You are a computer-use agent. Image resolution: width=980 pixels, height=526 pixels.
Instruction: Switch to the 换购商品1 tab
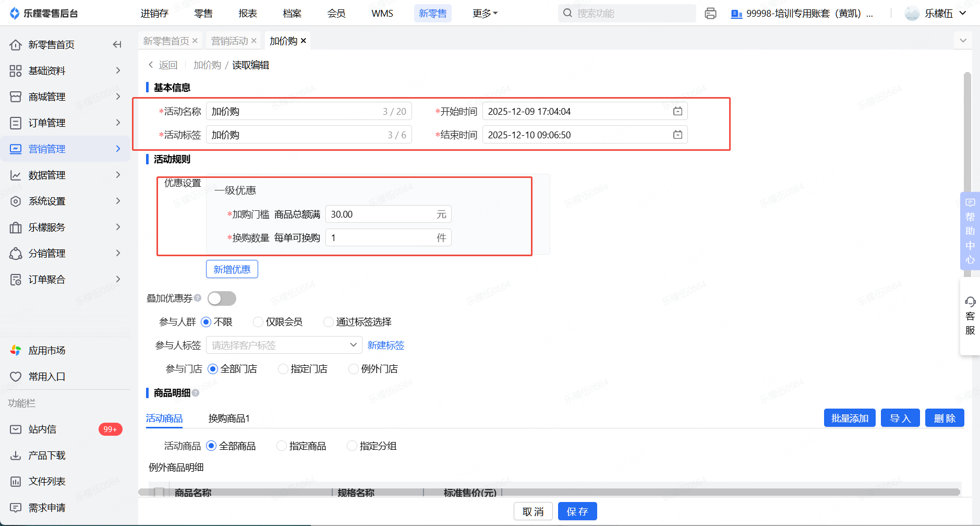click(229, 419)
